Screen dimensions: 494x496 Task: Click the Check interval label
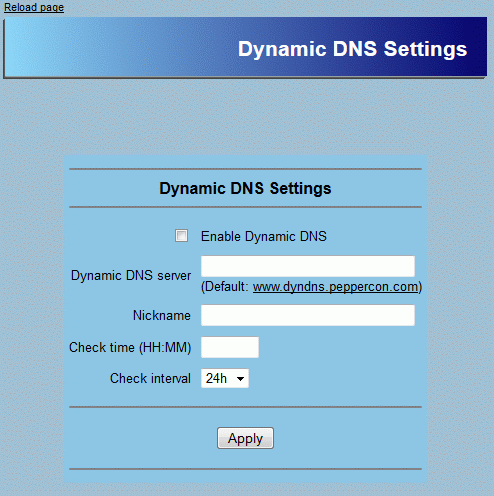[150, 378]
